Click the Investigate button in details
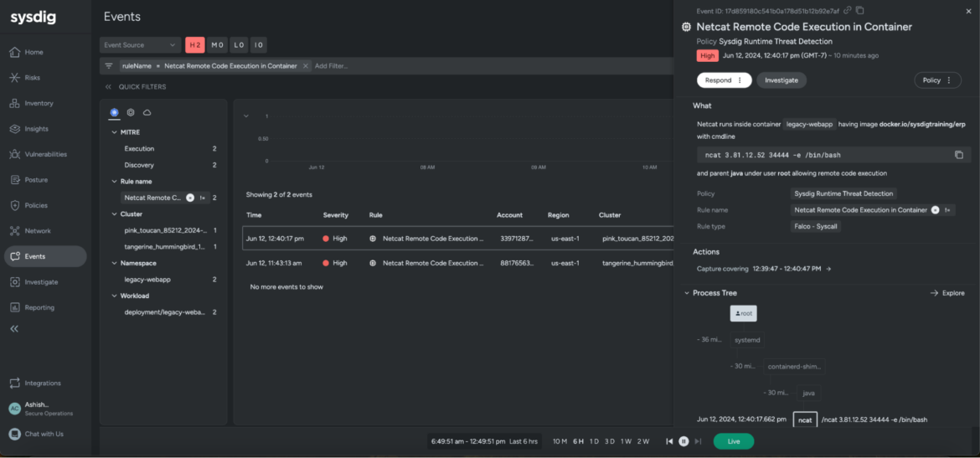 point(781,80)
